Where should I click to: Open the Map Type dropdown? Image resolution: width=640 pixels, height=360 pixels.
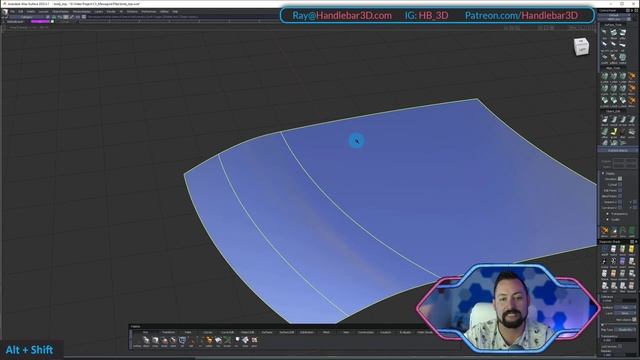click(x=625, y=329)
